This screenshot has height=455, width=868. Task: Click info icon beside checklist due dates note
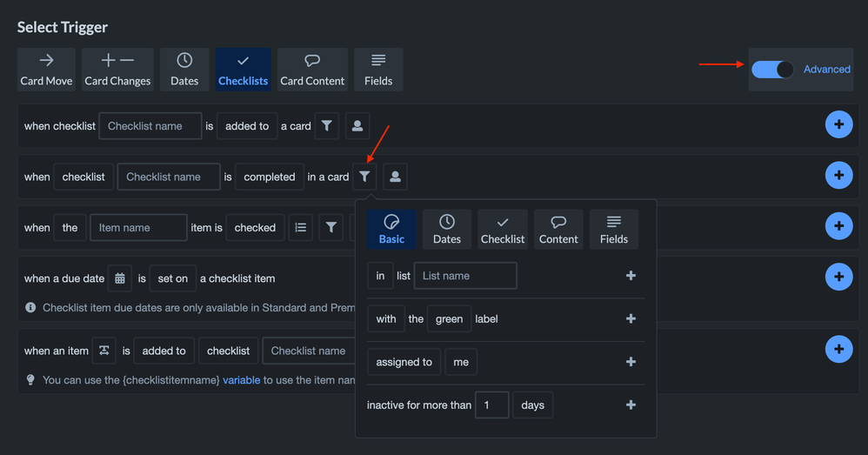point(30,307)
